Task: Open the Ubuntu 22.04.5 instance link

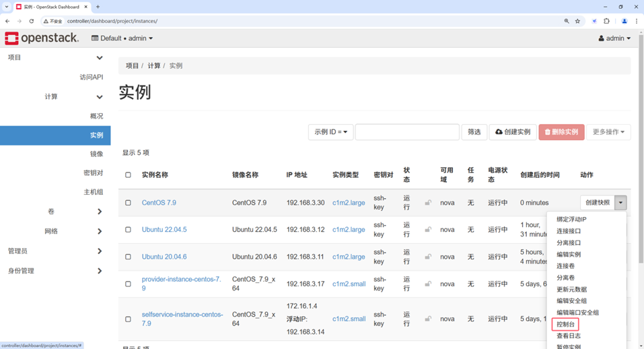Action: (164, 229)
